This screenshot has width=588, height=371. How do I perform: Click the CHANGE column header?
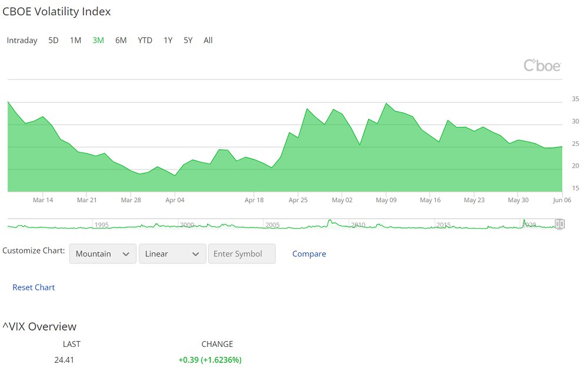pyautogui.click(x=217, y=344)
